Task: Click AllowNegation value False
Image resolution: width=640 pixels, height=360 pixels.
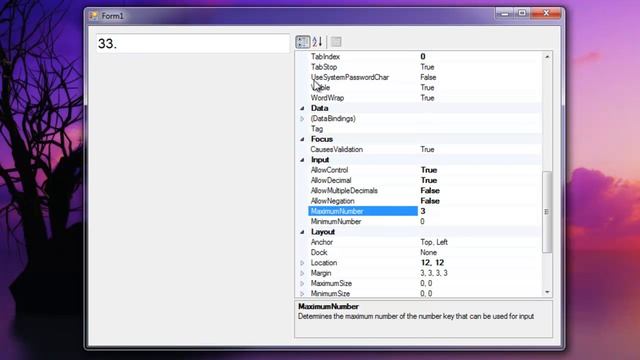Action: (x=430, y=201)
